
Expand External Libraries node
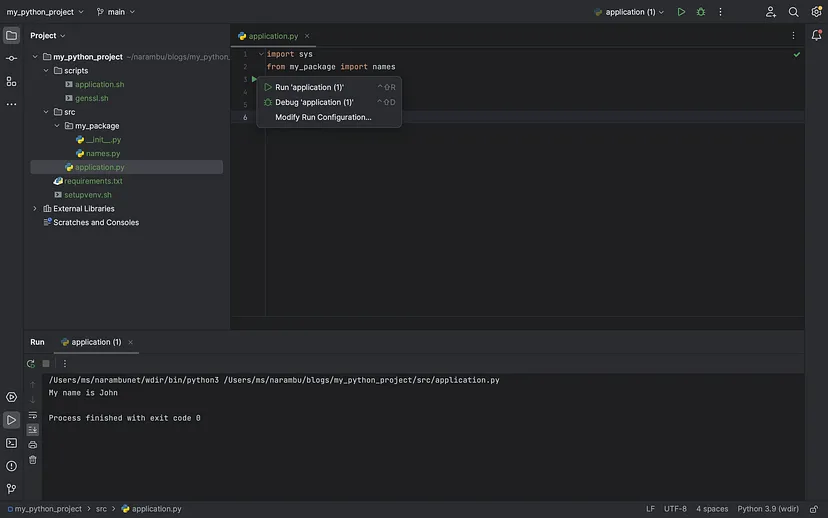coord(35,209)
